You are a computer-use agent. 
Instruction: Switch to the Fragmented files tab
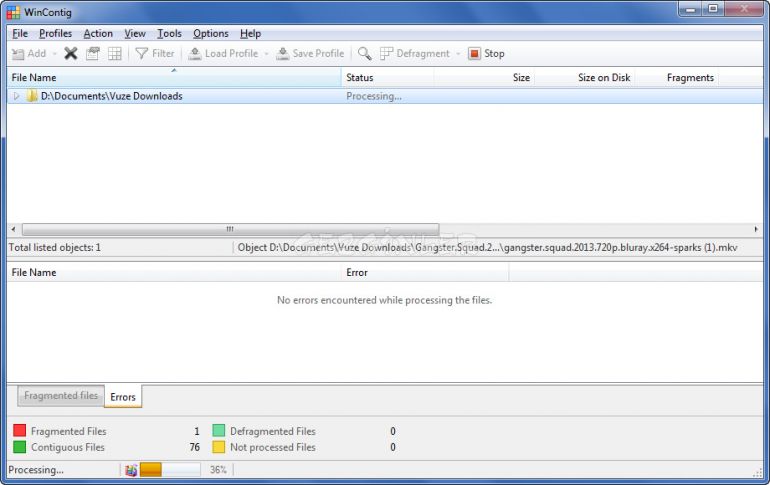pos(61,396)
